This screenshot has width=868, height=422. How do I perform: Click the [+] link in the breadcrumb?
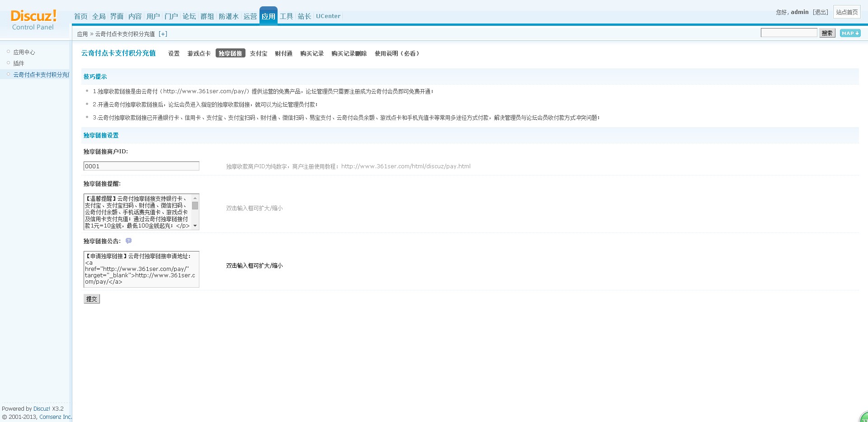163,34
